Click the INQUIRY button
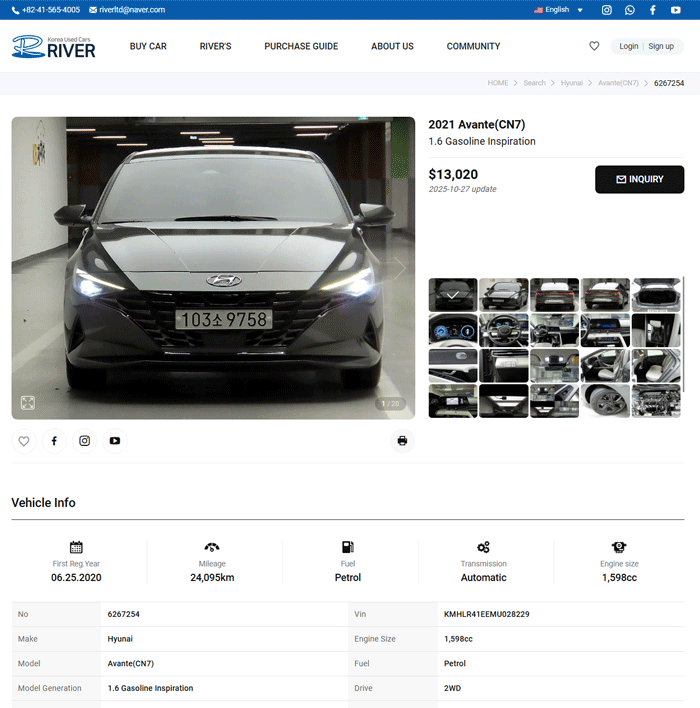 [x=639, y=179]
